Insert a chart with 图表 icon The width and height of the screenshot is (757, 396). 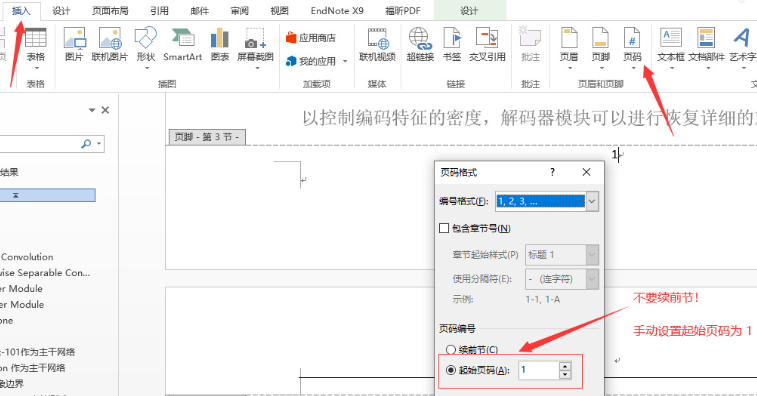(x=220, y=45)
